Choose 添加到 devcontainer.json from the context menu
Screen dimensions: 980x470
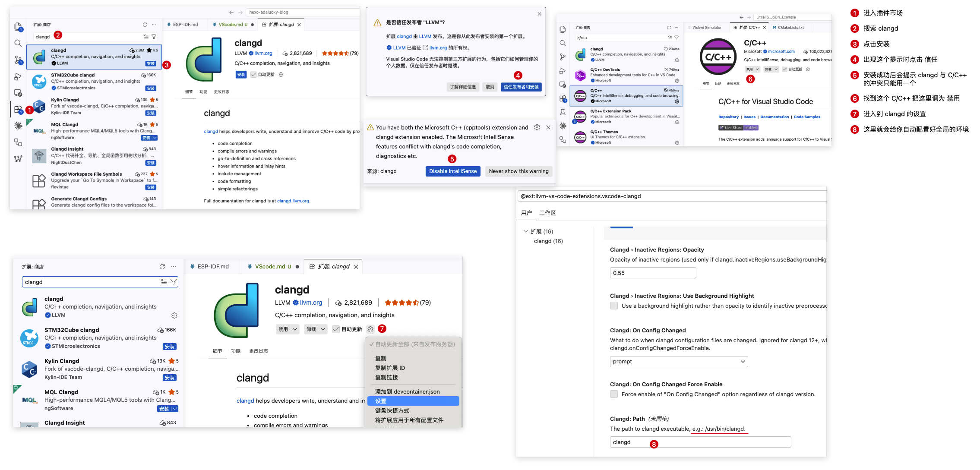coord(407,391)
